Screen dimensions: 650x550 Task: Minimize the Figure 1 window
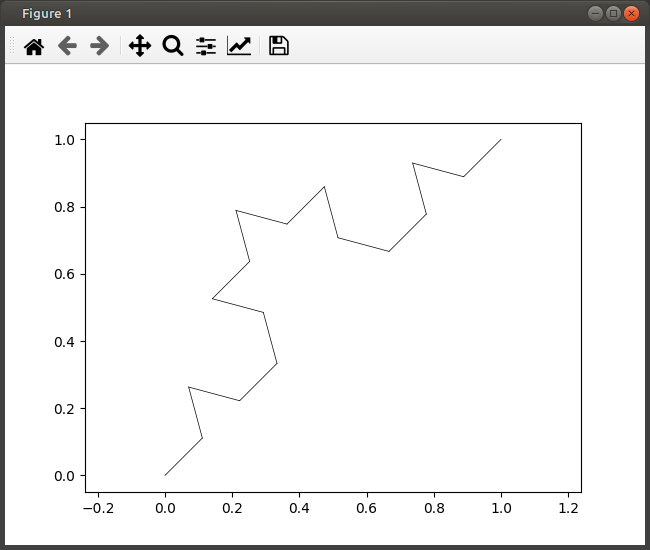(595, 14)
